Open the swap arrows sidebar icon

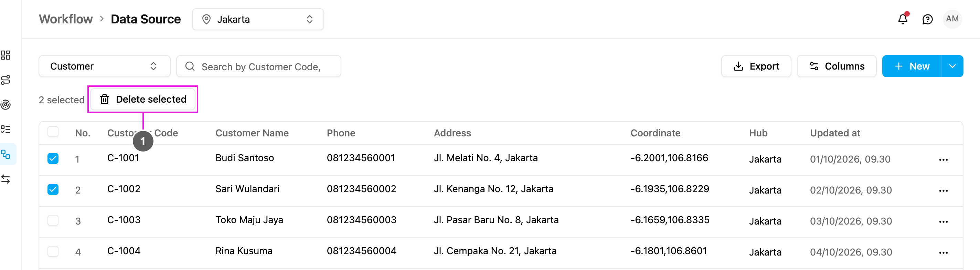coord(6,179)
